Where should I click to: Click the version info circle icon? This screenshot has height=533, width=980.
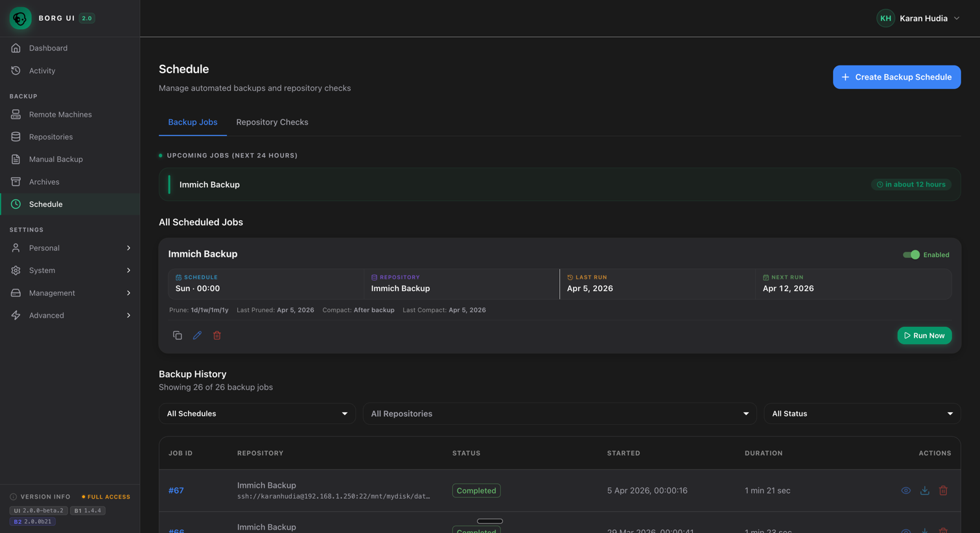coord(13,497)
